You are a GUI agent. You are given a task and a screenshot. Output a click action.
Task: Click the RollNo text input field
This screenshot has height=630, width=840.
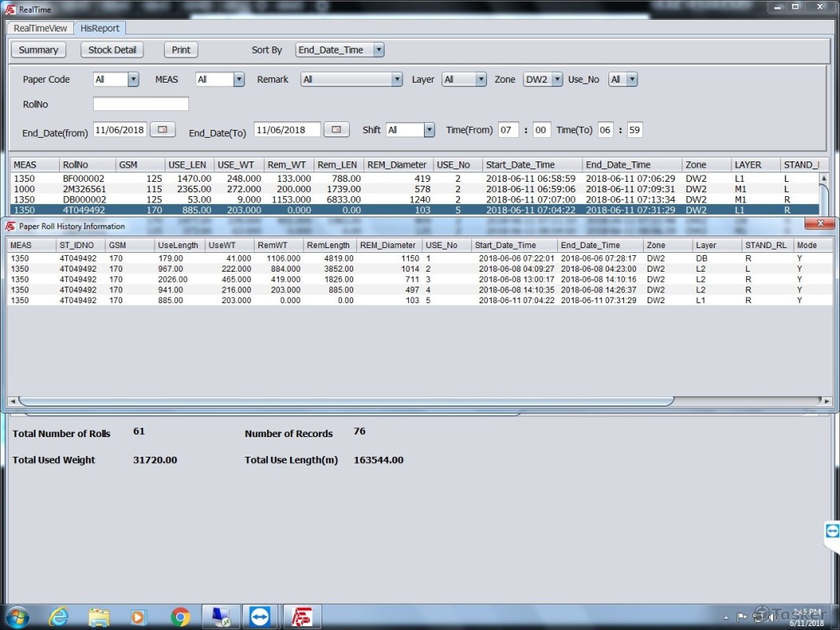click(x=141, y=104)
